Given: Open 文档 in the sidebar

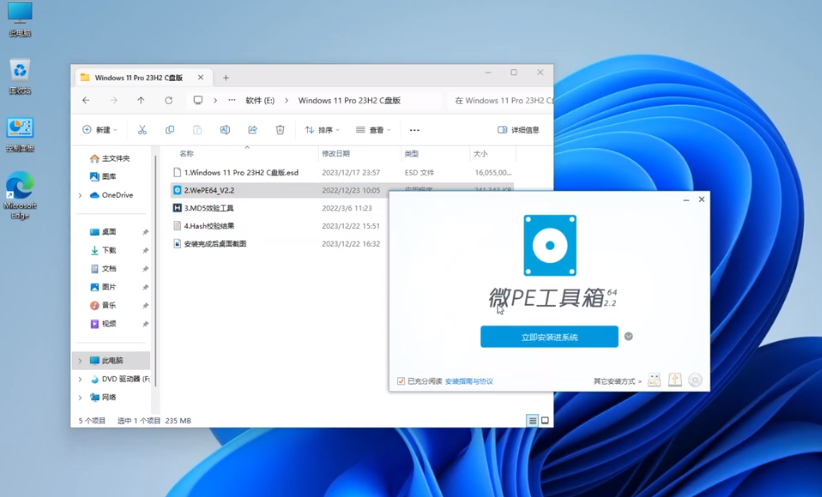Looking at the screenshot, I should (103, 268).
